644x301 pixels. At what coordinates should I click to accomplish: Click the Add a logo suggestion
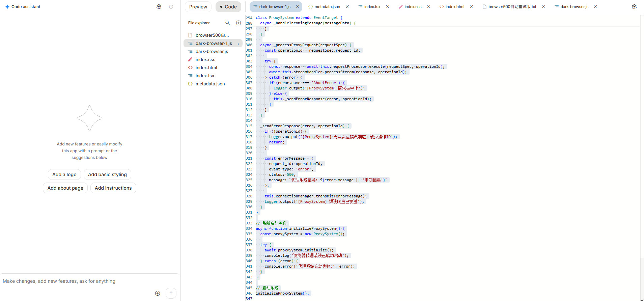(64, 174)
